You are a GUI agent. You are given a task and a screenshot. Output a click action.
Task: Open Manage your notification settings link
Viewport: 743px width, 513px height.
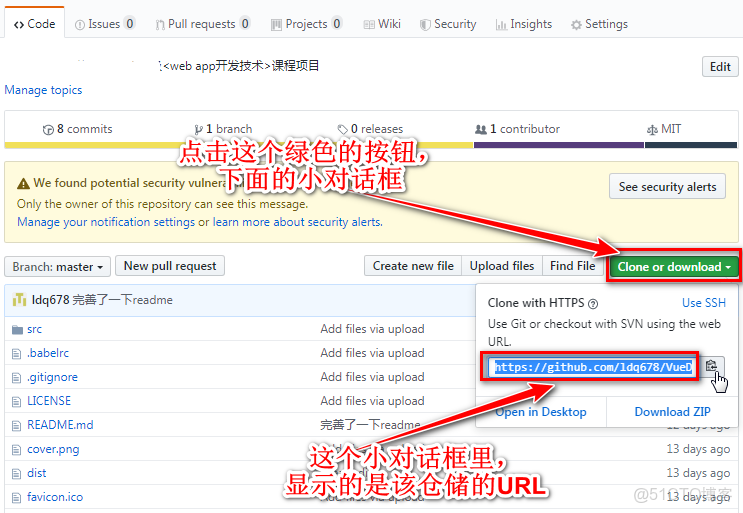click(106, 222)
